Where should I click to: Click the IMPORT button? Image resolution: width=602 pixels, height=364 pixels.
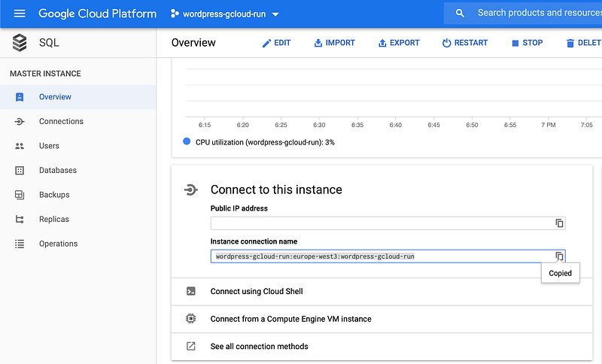334,43
